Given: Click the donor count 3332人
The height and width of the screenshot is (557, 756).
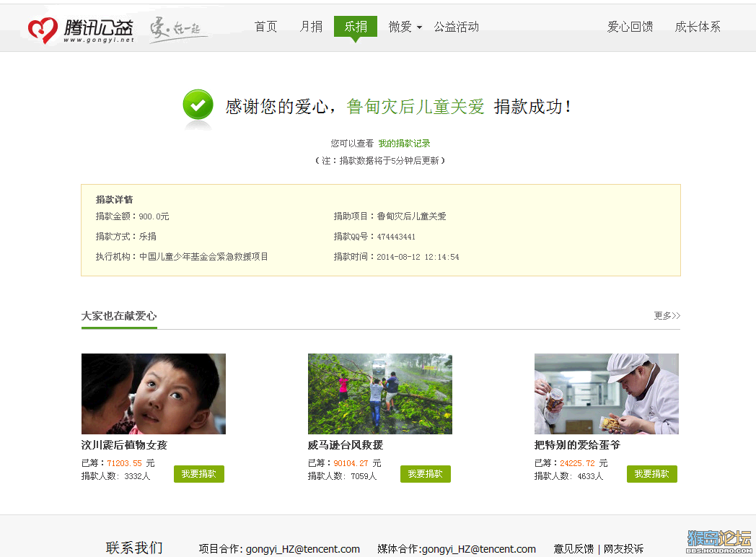Looking at the screenshot, I should pyautogui.click(x=137, y=476).
